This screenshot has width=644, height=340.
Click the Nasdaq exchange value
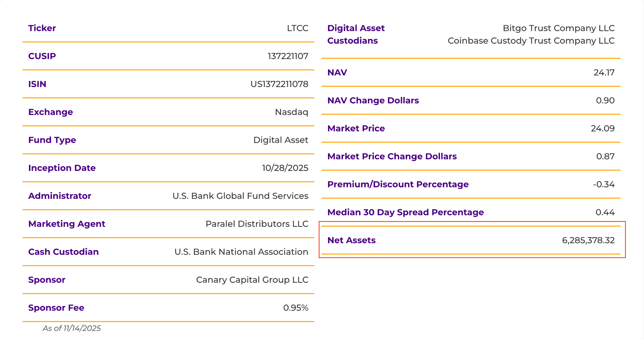291,112
